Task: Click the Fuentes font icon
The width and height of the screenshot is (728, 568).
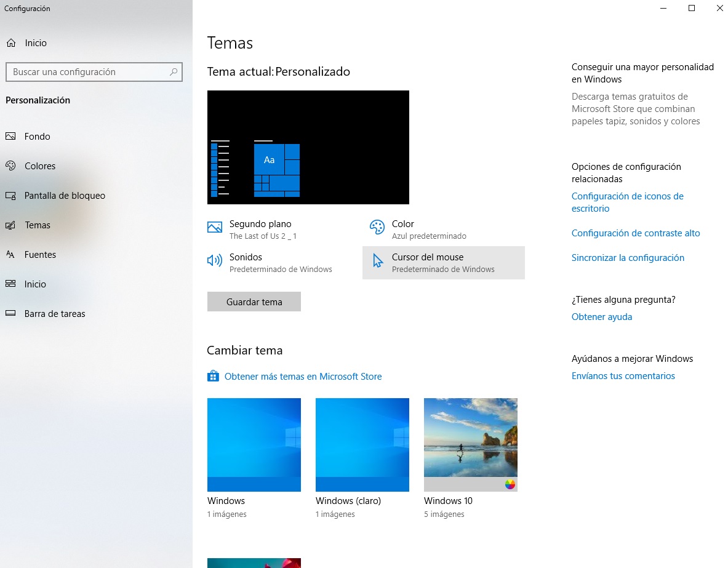Action: pyautogui.click(x=10, y=255)
